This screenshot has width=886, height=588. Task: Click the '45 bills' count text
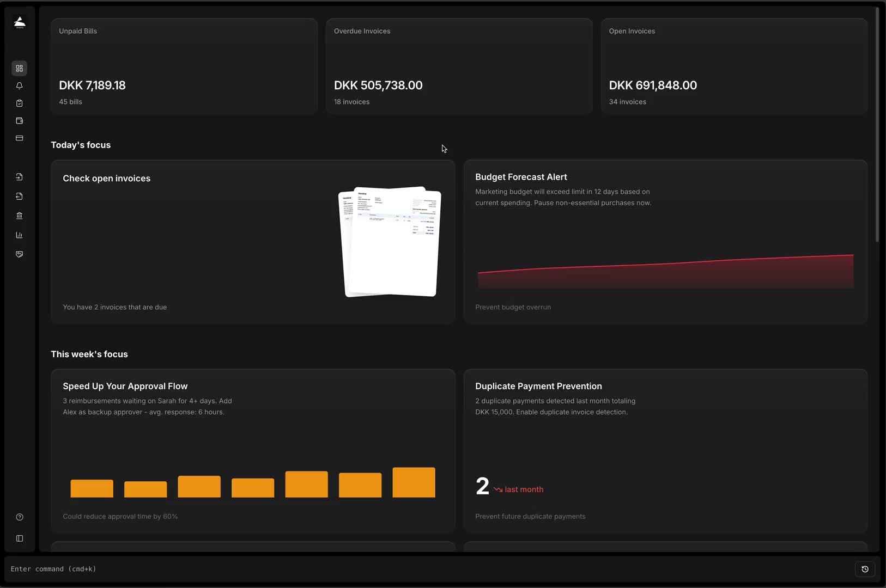71,102
